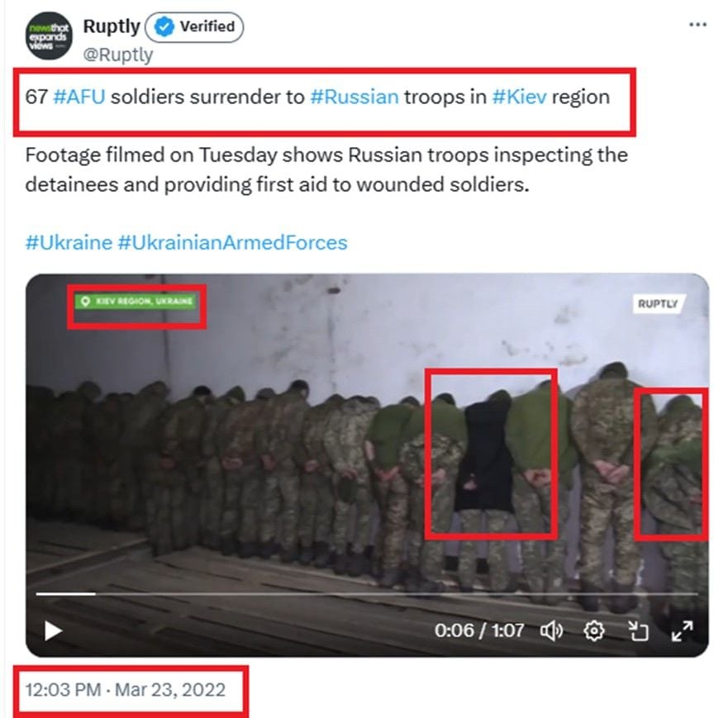Screen dimensions: 728x718
Task: Open the three-dot more options menu
Action: (x=697, y=25)
